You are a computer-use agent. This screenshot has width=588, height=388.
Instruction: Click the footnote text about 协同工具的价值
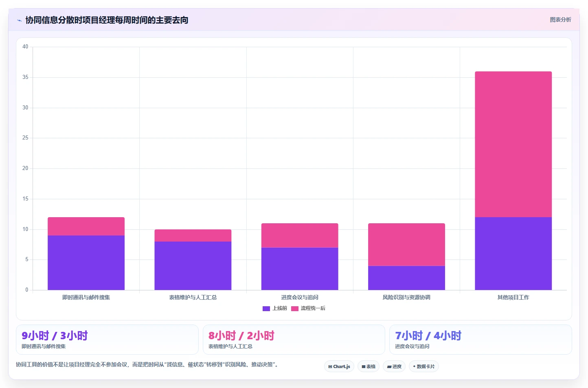pyautogui.click(x=148, y=364)
